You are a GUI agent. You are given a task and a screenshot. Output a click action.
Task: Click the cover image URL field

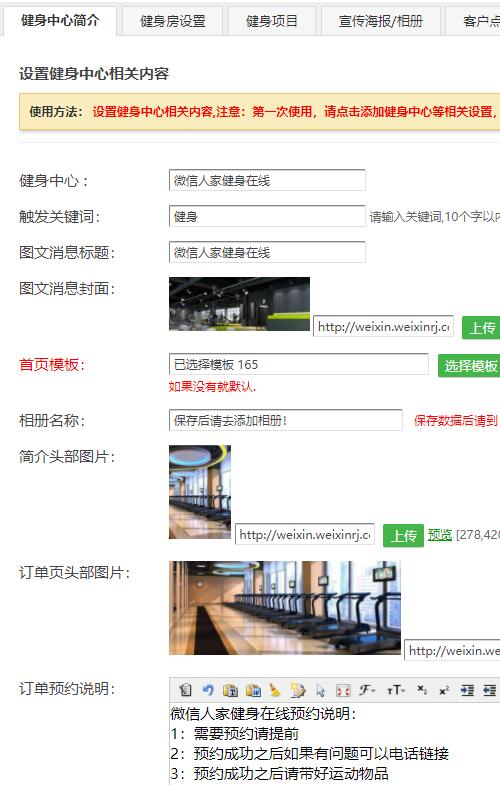tap(383, 326)
